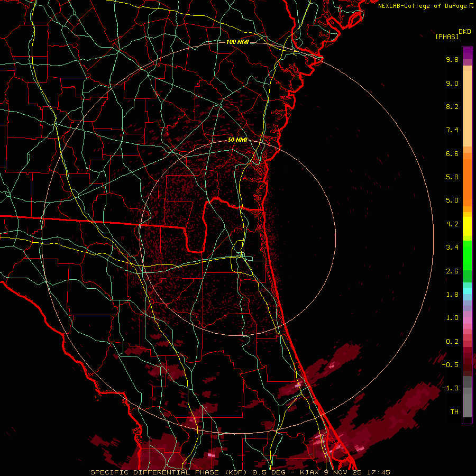Select the 8.2 value on the scale
This screenshot has height=476, width=476.
(452, 106)
